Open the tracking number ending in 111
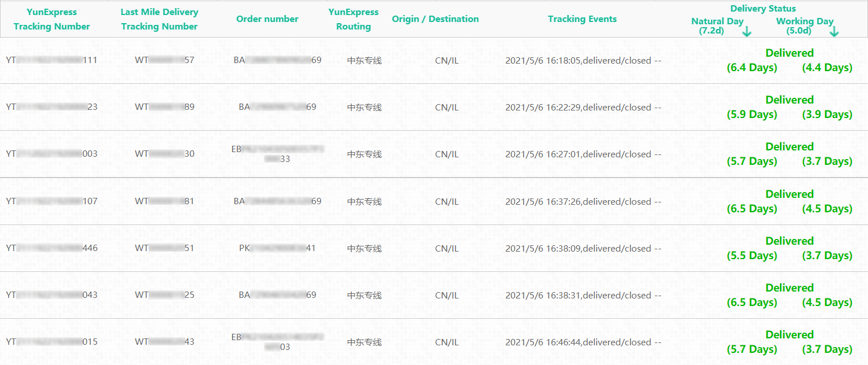868x365 pixels. point(52,60)
